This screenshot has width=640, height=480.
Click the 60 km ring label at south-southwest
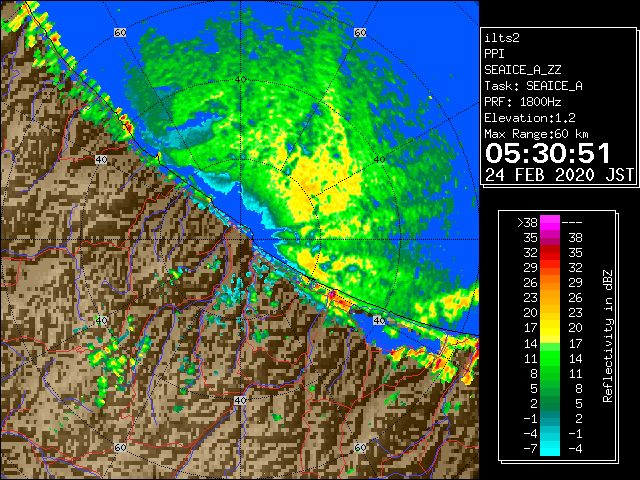120,448
